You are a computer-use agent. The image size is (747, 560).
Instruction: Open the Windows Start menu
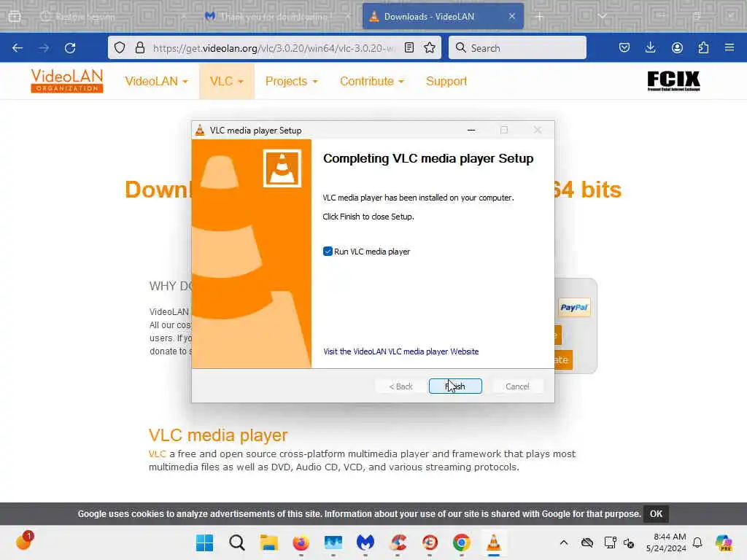tap(205, 542)
